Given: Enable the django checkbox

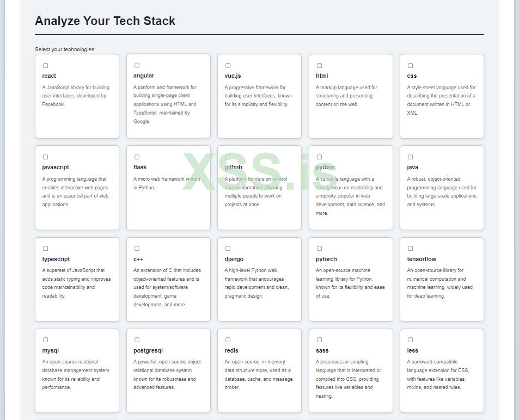Looking at the screenshot, I should click(228, 249).
